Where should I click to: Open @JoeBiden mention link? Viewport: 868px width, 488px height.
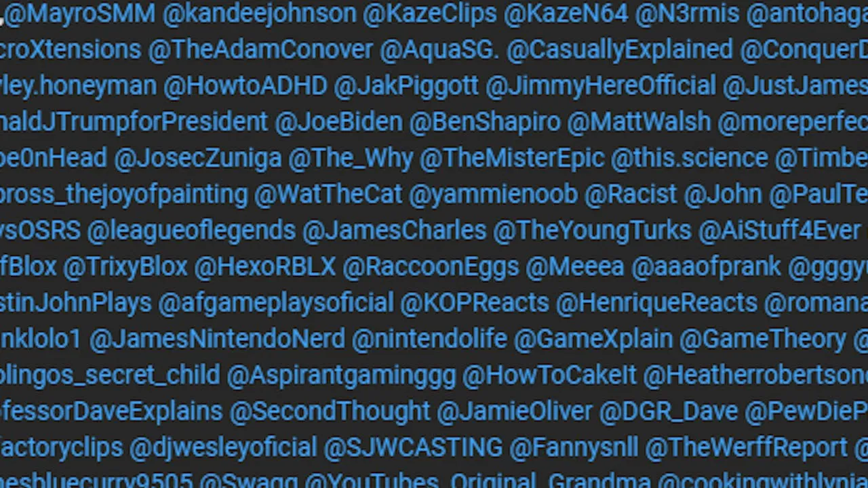338,122
